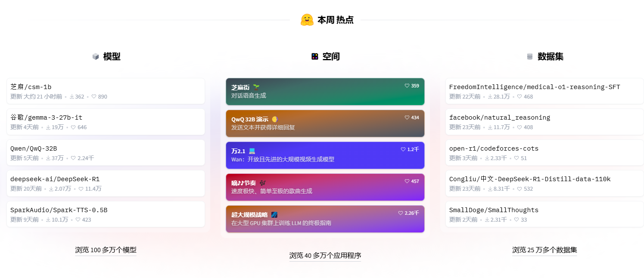Viewport: 644px width, 278px height.
Task: Click the database icon beside 数据集
Action: click(530, 56)
